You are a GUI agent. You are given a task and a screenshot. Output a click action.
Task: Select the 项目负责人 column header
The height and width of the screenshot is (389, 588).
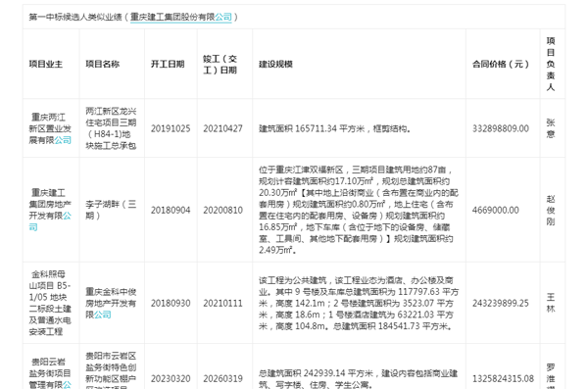(551, 64)
